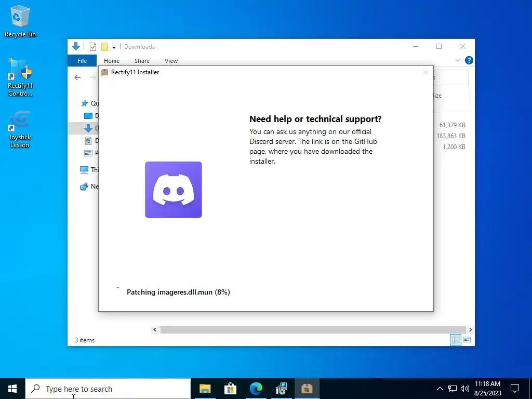Select Network in navigation pane
The height and width of the screenshot is (399, 532).
point(89,187)
